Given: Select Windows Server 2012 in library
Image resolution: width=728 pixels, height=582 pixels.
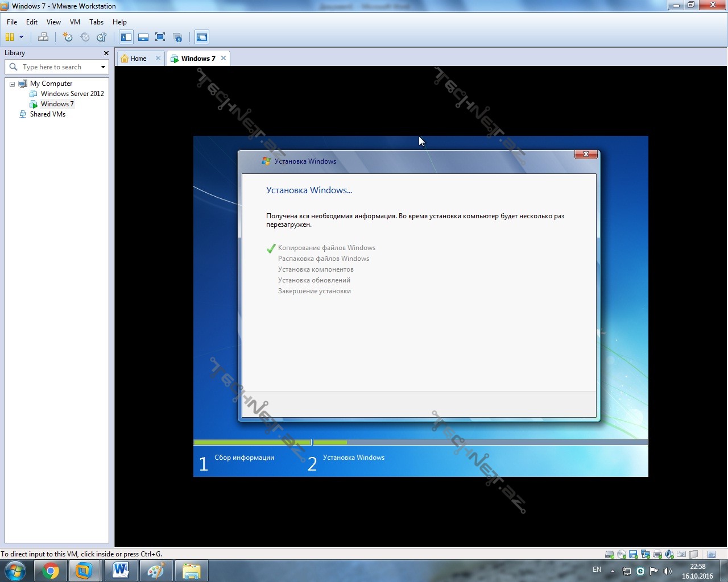Looking at the screenshot, I should (72, 94).
